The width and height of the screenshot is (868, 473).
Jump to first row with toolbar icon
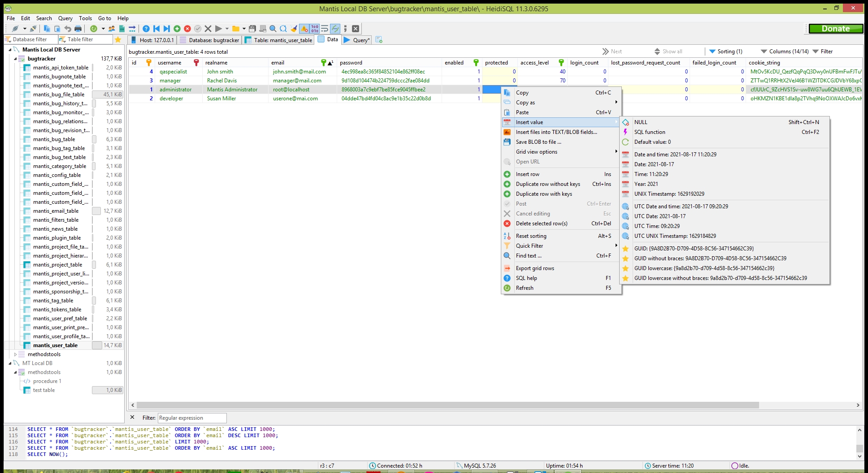point(156,29)
